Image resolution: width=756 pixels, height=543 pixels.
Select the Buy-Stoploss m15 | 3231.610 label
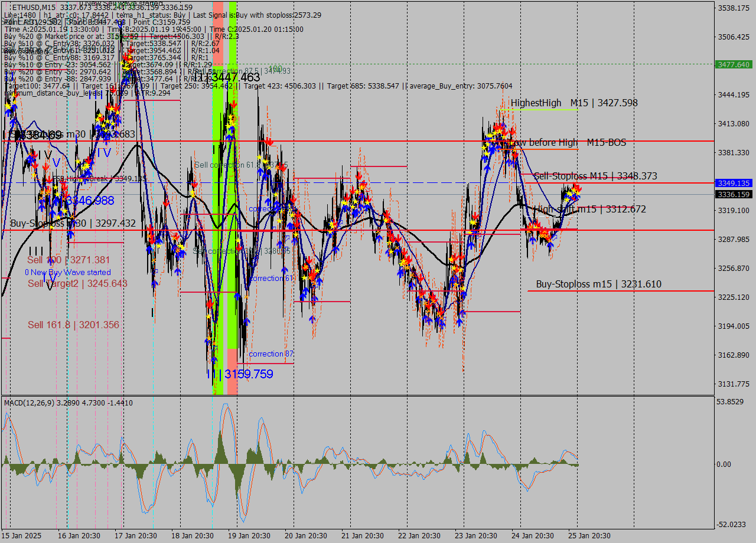pyautogui.click(x=598, y=284)
